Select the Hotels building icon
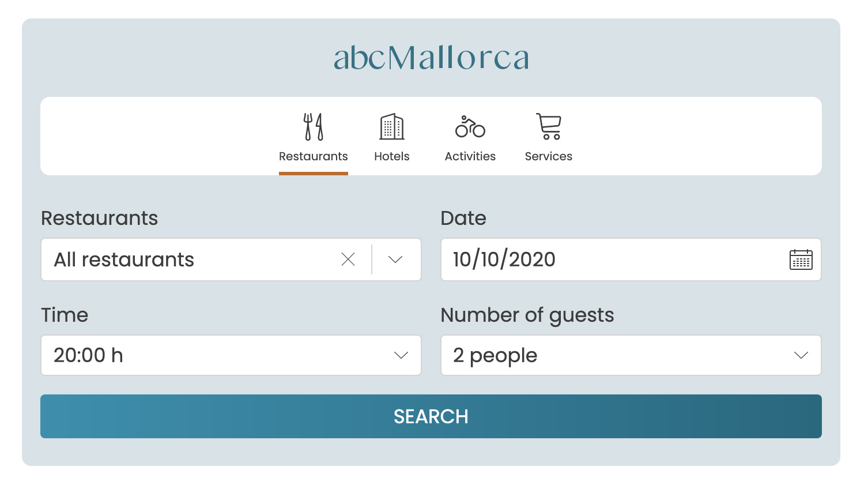The height and width of the screenshot is (489, 868). click(x=392, y=127)
